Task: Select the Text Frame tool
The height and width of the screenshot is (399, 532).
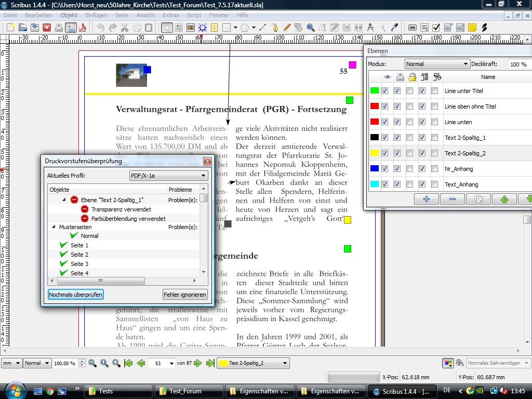Action: 179,28
